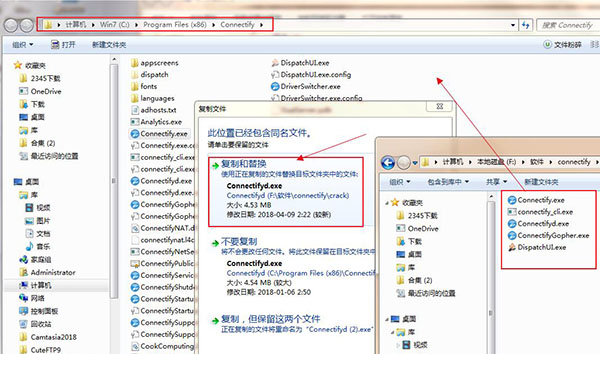The image size is (600, 368).
Task: Open 家庭组 in the left navigation pane
Action: point(35,259)
